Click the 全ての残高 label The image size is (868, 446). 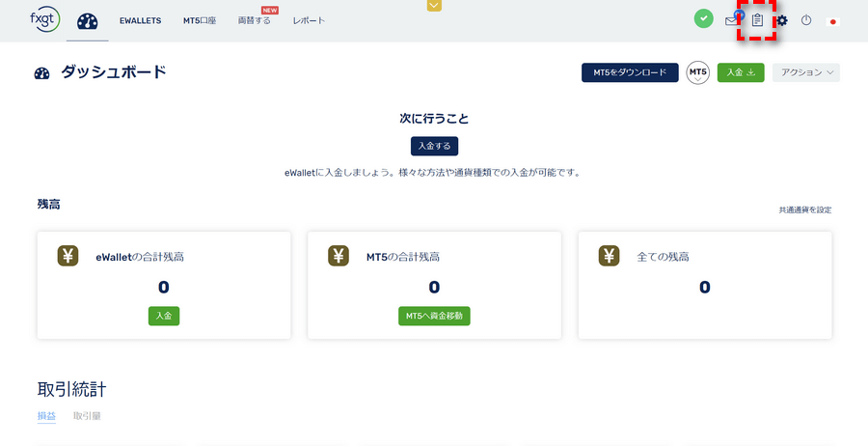tap(664, 257)
